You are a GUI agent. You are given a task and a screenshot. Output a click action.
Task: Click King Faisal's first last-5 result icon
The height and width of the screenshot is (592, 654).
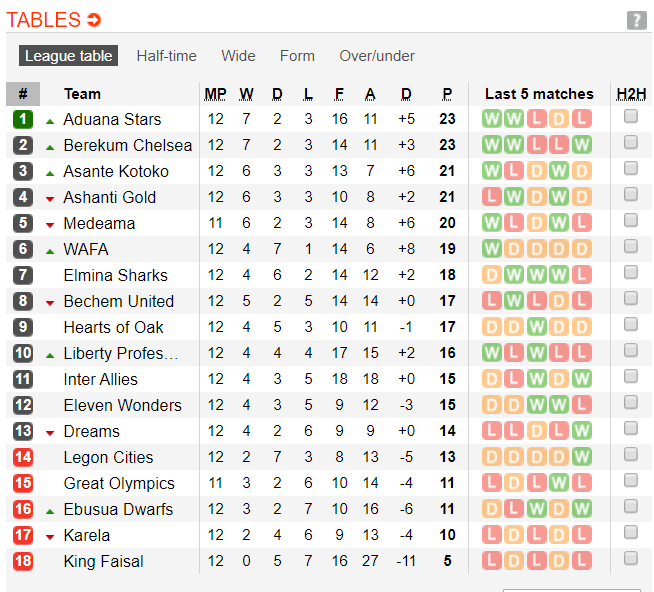coord(492,561)
